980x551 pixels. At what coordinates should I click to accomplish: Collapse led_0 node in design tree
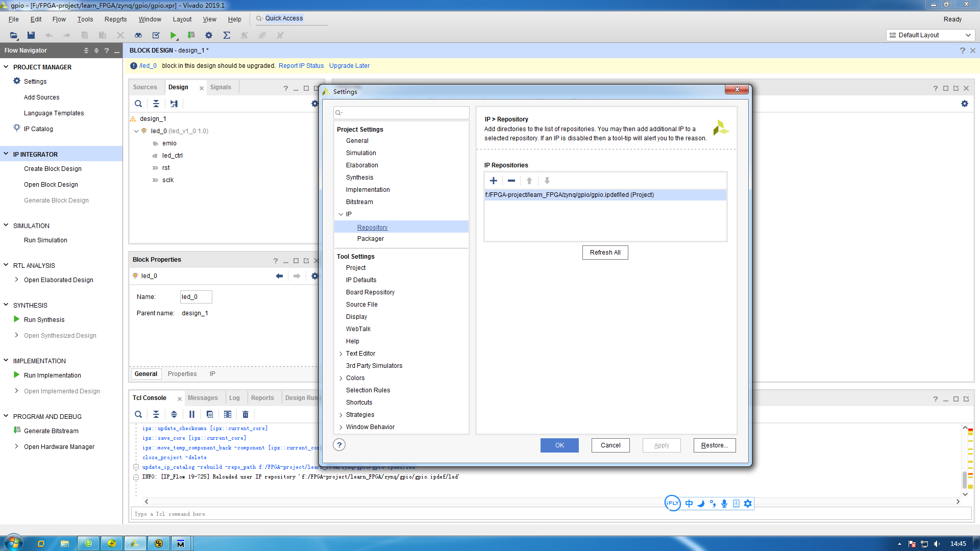coord(136,131)
